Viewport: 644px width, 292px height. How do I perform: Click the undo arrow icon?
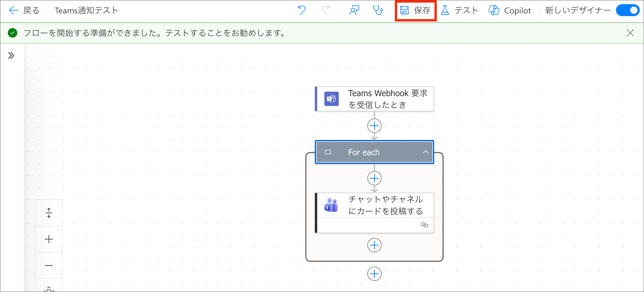tap(302, 10)
